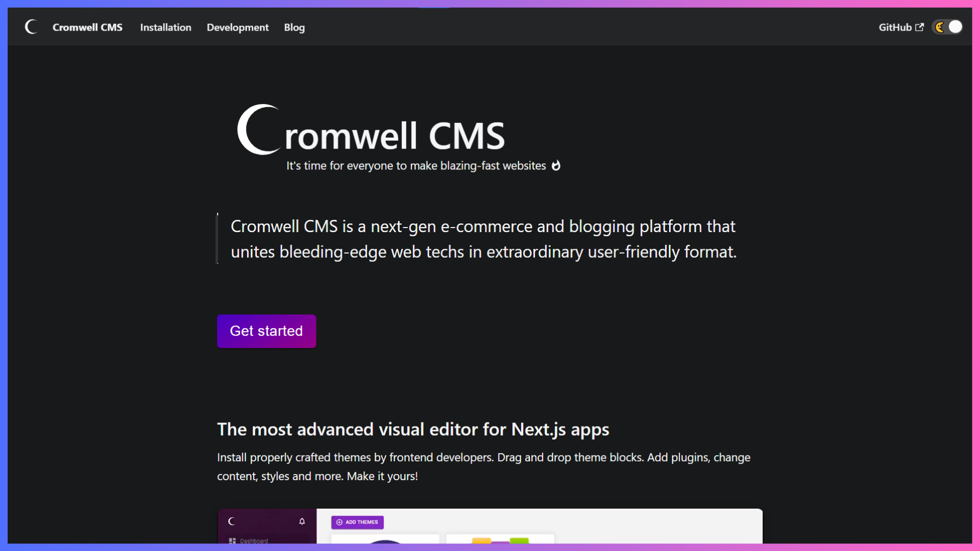This screenshot has height=551, width=980.
Task: Click the bell notification icon in preview
Action: click(x=302, y=521)
